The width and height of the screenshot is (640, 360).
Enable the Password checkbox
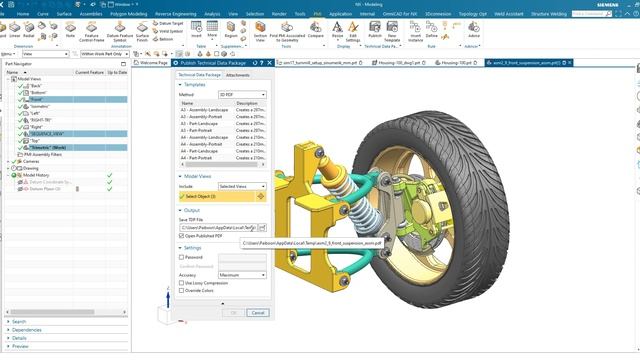tap(182, 257)
